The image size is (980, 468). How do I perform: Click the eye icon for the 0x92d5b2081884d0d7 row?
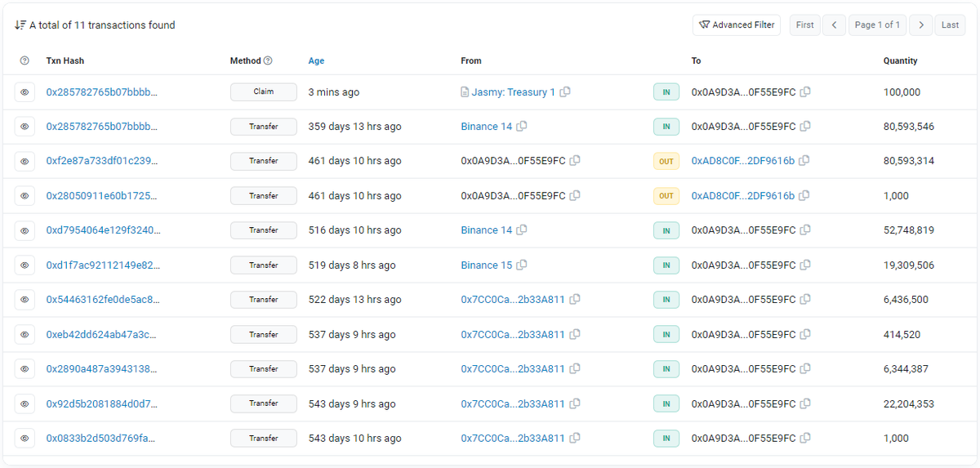24,403
